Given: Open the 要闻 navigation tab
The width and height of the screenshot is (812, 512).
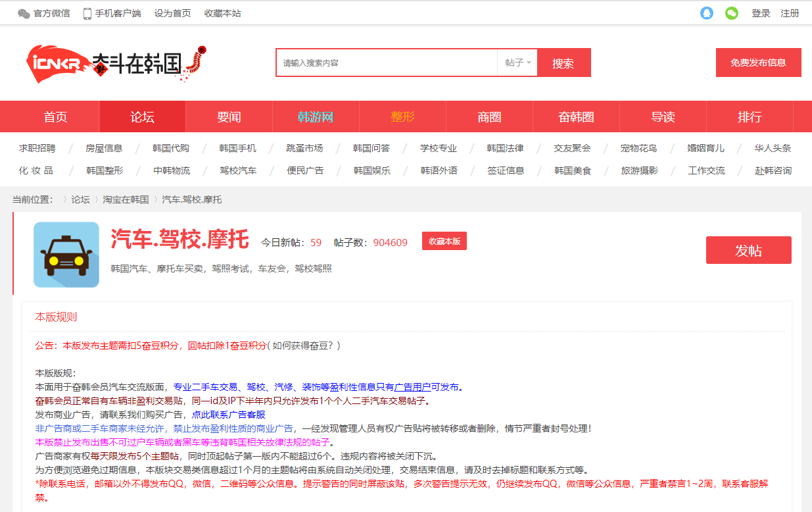Looking at the screenshot, I should tap(229, 116).
